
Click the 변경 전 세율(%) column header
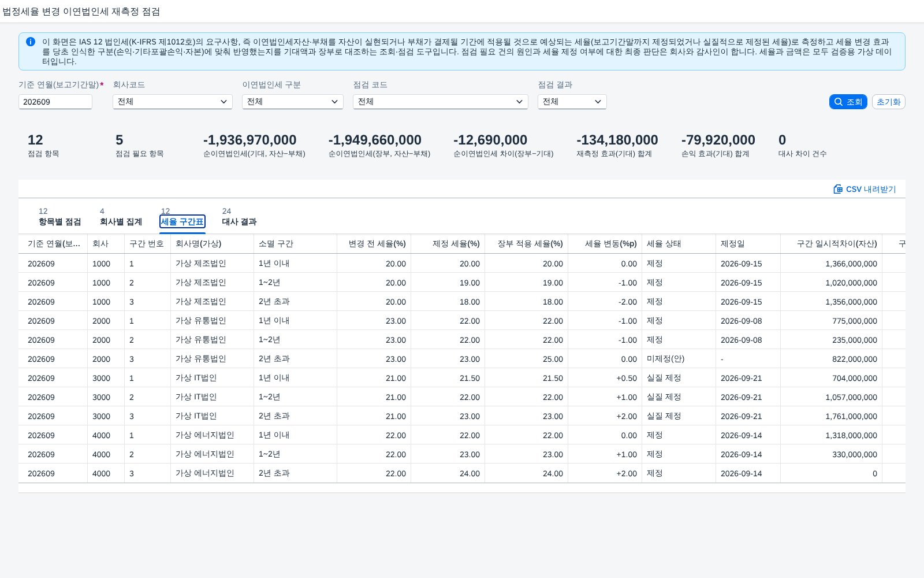(x=374, y=244)
